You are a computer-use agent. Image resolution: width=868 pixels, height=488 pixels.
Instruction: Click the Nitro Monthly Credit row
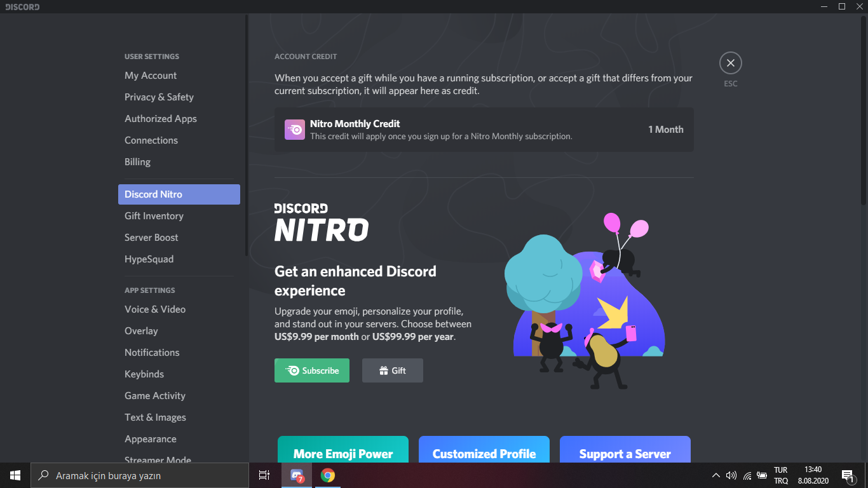tap(484, 130)
